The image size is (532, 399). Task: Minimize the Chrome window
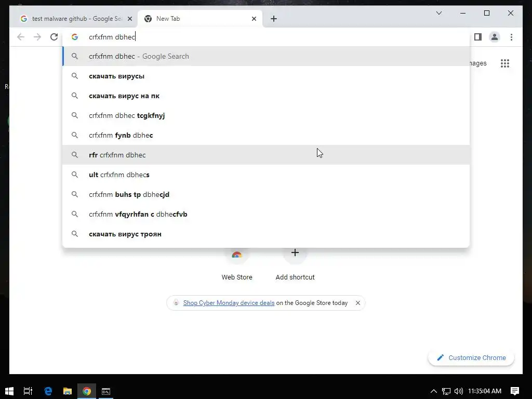[x=463, y=13]
